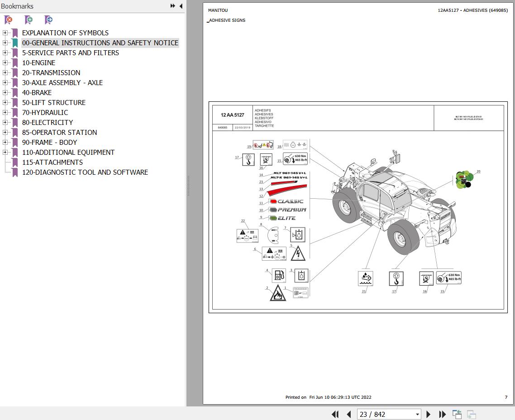Expand the 70-HYDRAULIC bookmark node

coord(5,113)
